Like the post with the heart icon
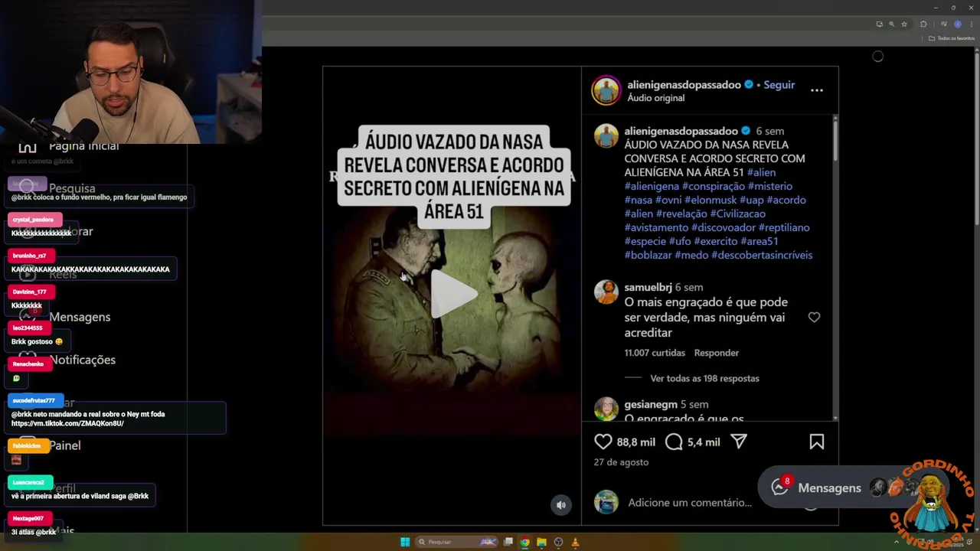This screenshot has height=551, width=980. 603,442
